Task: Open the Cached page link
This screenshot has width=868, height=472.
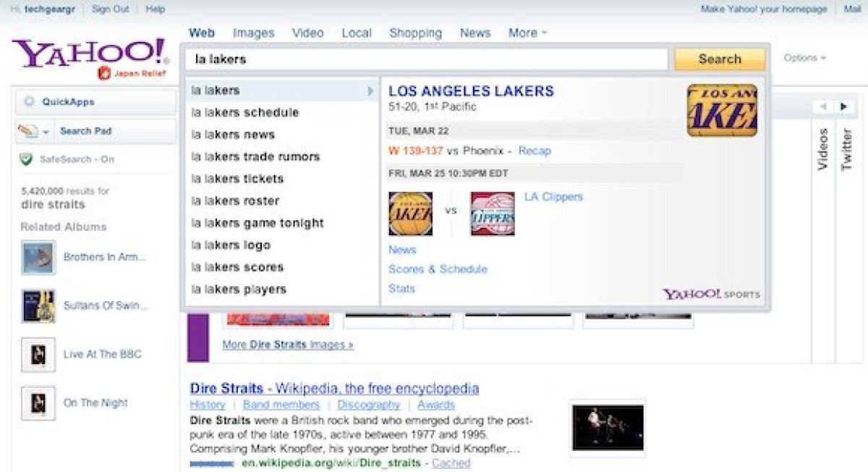Action: click(x=451, y=463)
